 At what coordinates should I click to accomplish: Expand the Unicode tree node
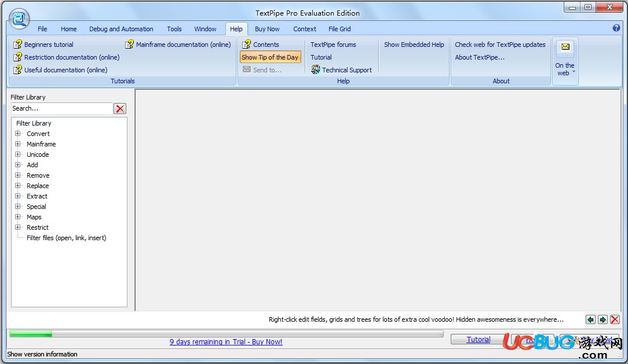pos(17,155)
